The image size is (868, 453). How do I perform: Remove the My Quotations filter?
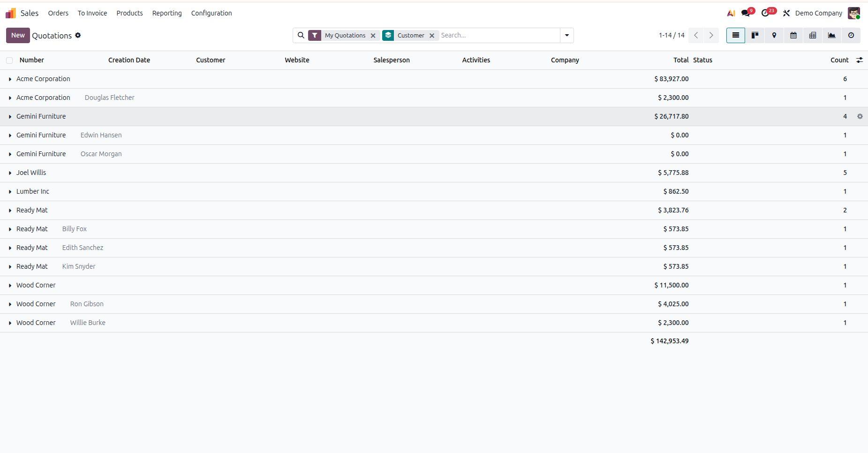[373, 35]
